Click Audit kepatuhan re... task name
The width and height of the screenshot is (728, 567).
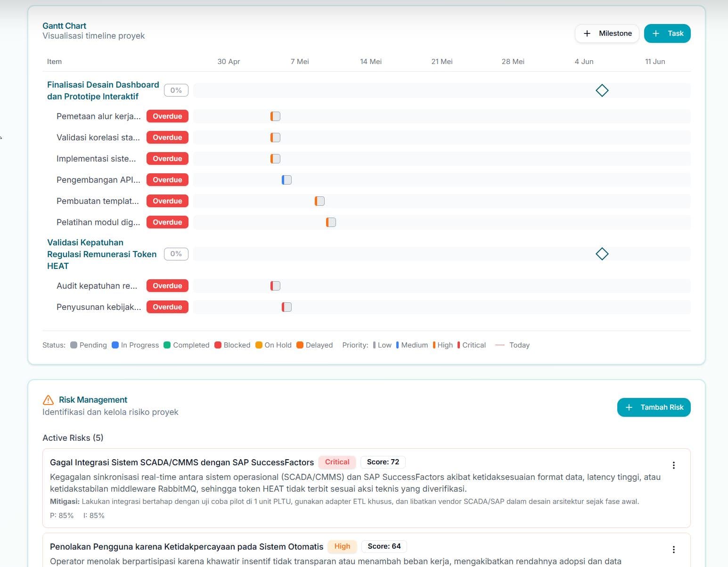point(97,286)
